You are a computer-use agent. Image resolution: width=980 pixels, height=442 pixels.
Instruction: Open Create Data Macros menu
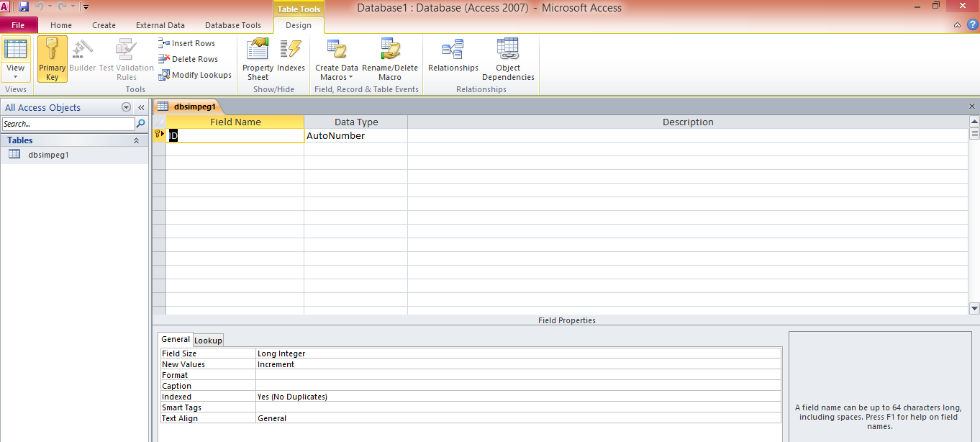coord(337,59)
